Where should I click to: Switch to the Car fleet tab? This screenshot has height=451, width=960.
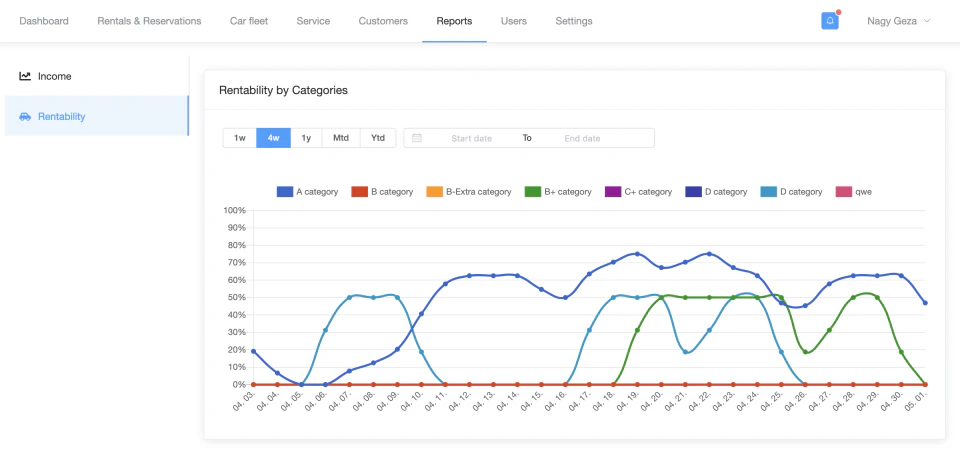coord(248,21)
